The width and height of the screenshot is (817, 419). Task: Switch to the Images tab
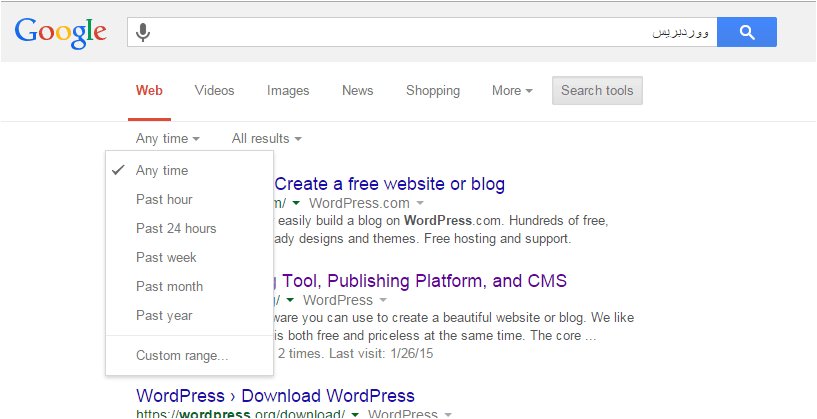(x=288, y=91)
